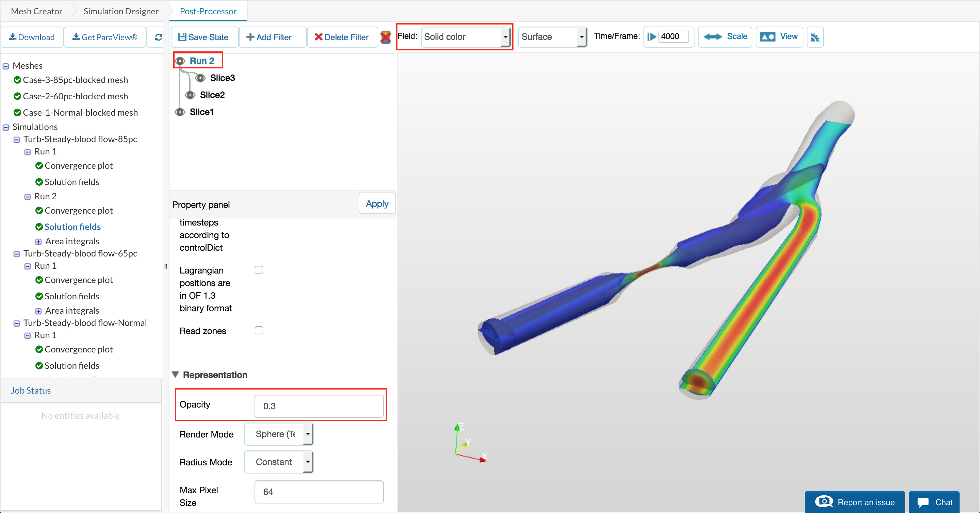This screenshot has height=513, width=980.
Task: Toggle visibility eye of Slice3
Action: 200,78
